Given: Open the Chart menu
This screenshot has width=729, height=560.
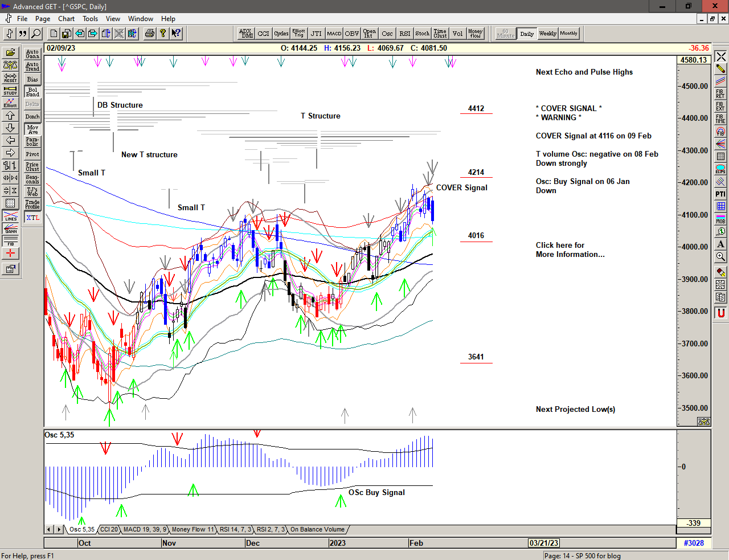Looking at the screenshot, I should pyautogui.click(x=66, y=19).
